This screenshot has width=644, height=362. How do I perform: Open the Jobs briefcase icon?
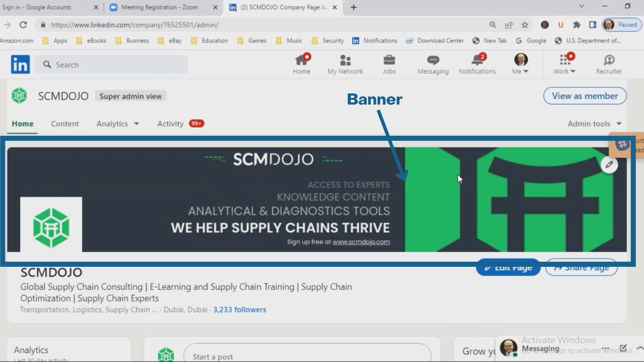point(389,64)
